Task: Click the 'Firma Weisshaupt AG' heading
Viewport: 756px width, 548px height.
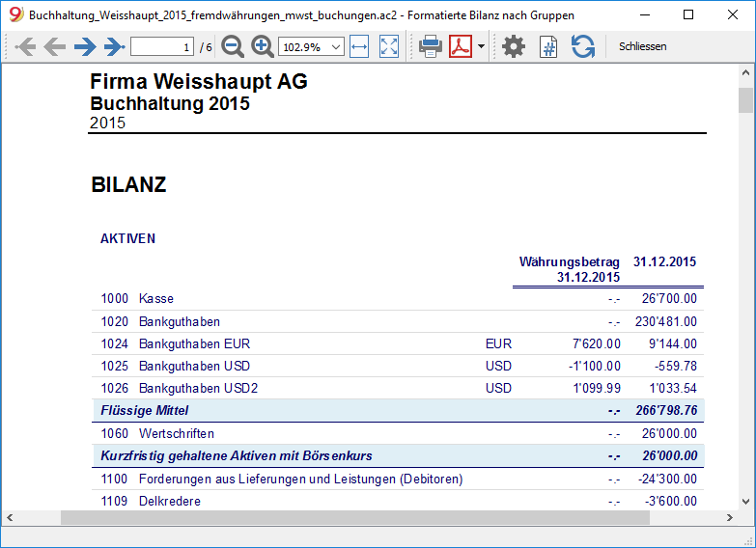Action: coord(199,81)
